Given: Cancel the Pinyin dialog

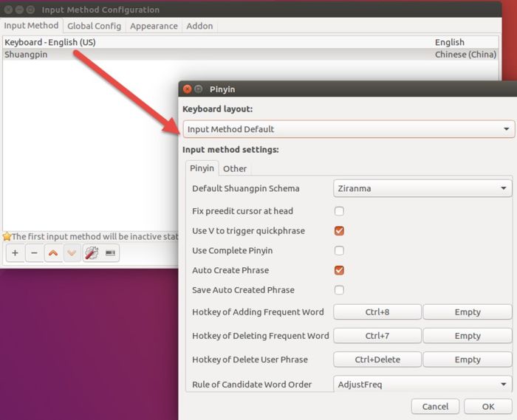Looking at the screenshot, I should pyautogui.click(x=435, y=407).
